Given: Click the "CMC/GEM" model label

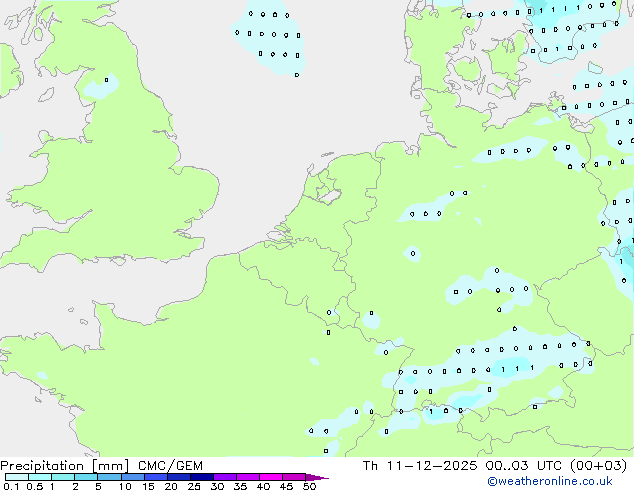Looking at the screenshot, I should pyautogui.click(x=170, y=466).
